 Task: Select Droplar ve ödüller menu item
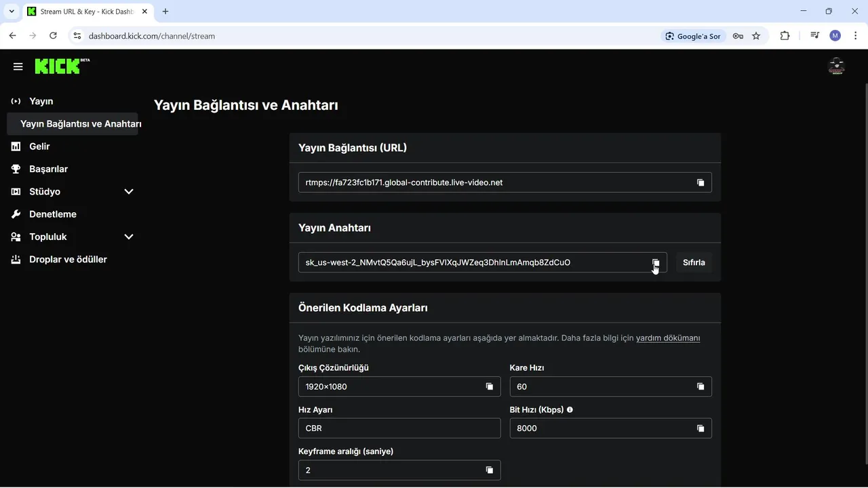pyautogui.click(x=68, y=260)
